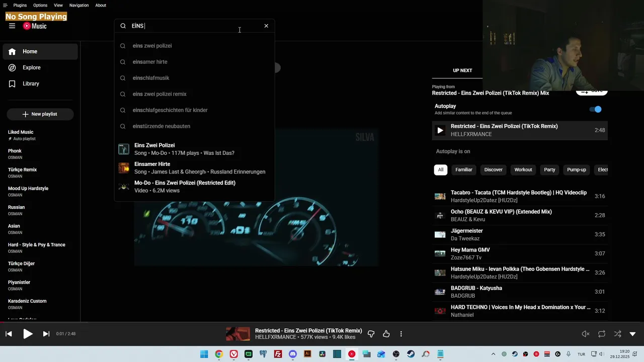Screen dimensions: 644x362
Task: Choose suggestion "einsamer hirte"
Action: (195, 62)
